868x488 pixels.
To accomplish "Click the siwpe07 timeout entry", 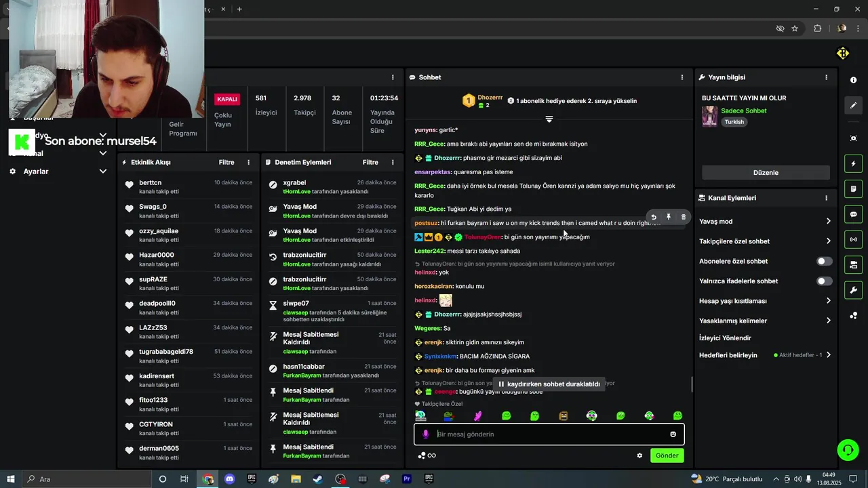I will click(x=296, y=304).
